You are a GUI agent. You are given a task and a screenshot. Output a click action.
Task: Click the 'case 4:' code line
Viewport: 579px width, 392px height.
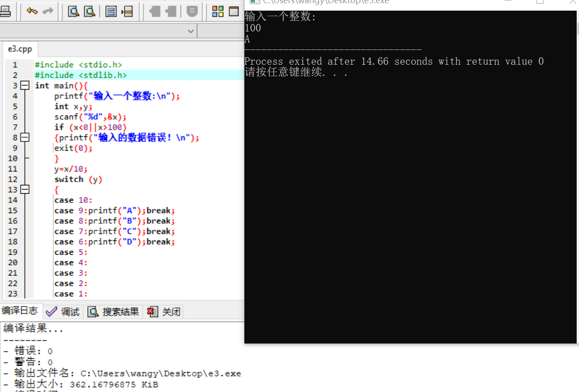click(71, 263)
